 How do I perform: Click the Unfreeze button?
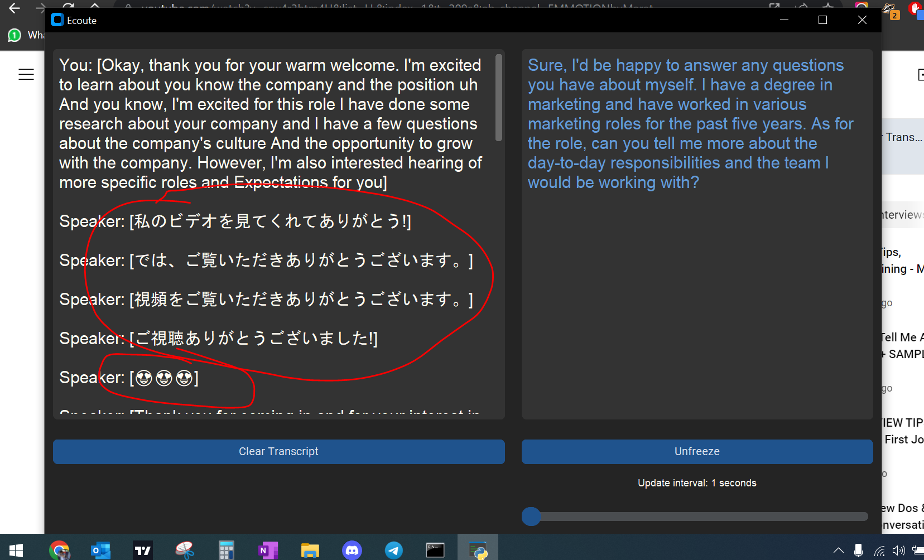(696, 452)
